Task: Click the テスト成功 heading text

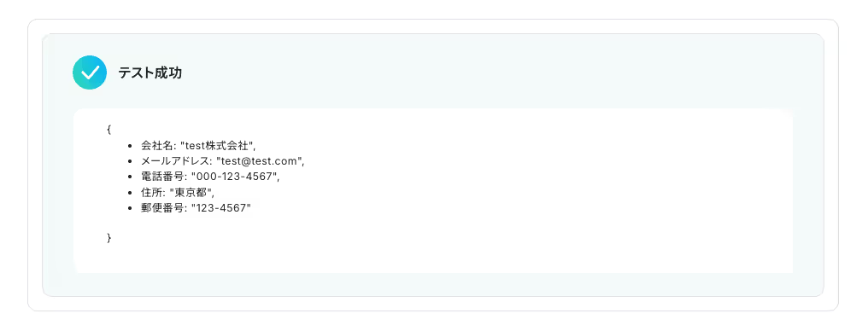Action: point(150,73)
